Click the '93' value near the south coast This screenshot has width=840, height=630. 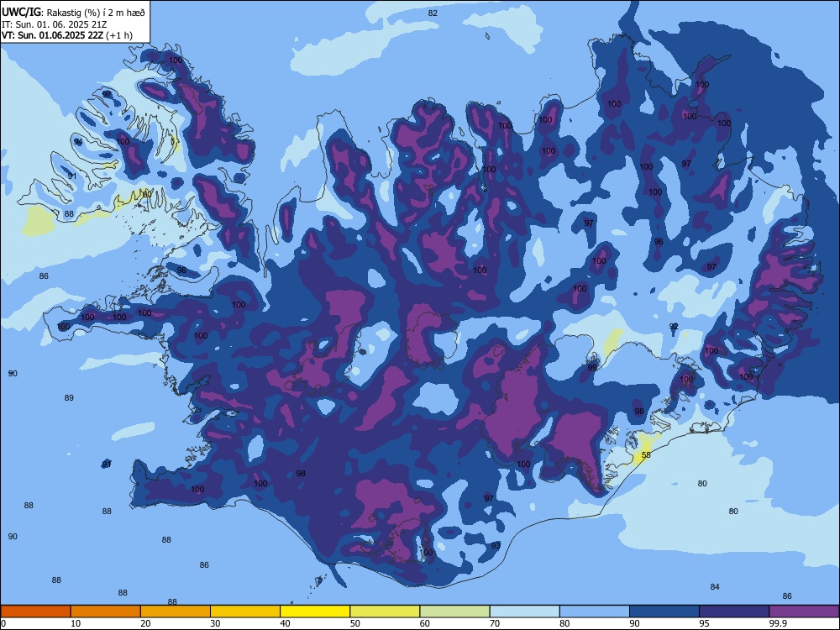coord(496,546)
